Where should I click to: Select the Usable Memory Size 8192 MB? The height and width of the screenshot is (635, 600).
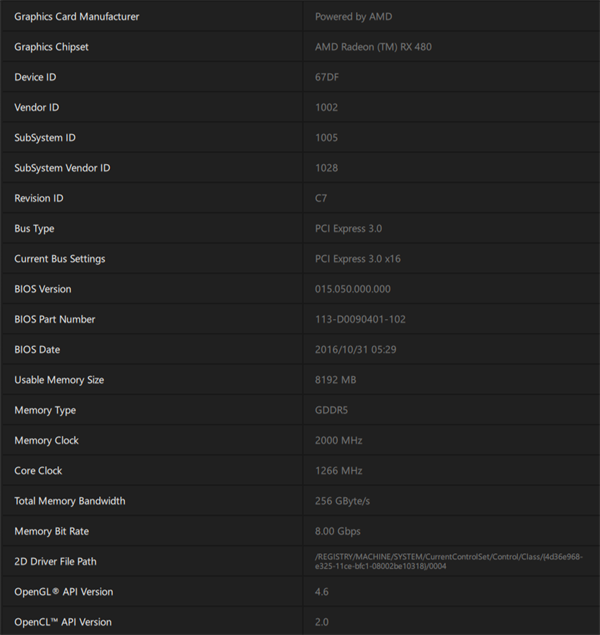tap(336, 380)
